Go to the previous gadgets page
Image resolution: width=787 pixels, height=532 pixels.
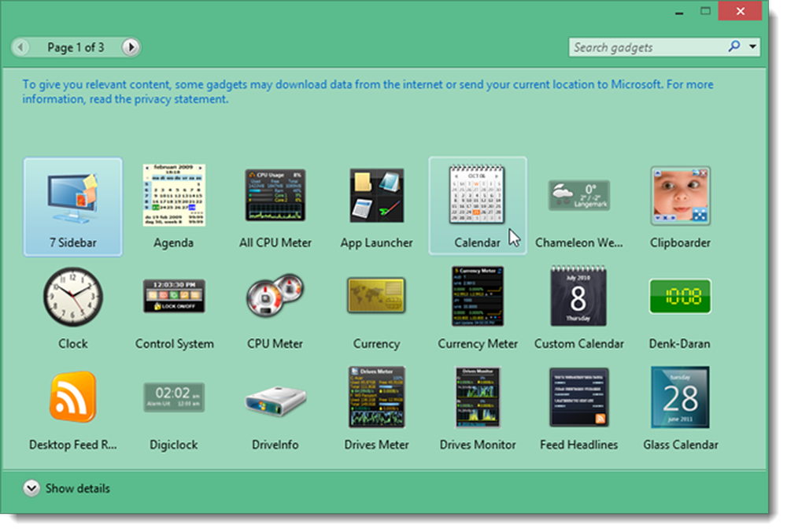coord(20,47)
